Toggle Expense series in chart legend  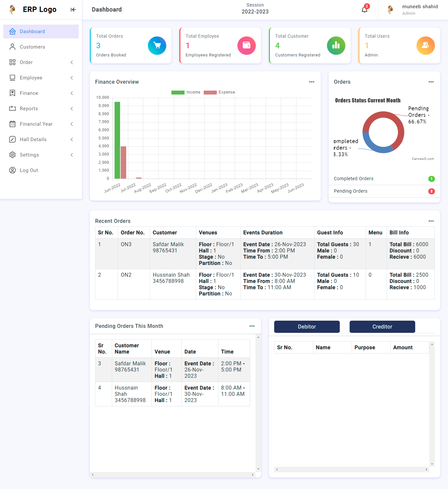tap(219, 92)
